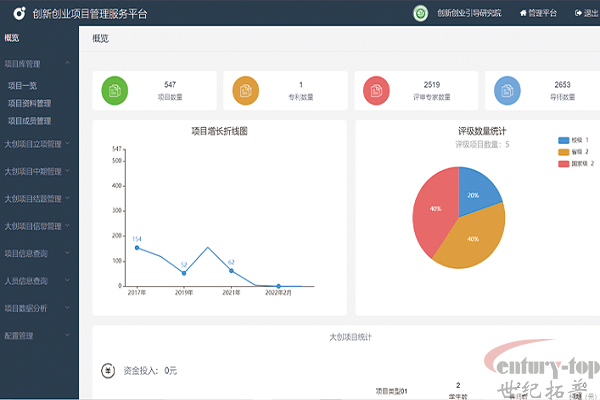The height and width of the screenshot is (400, 600).
Task: Click 资金投入: 0元 text
Action: click(150, 371)
